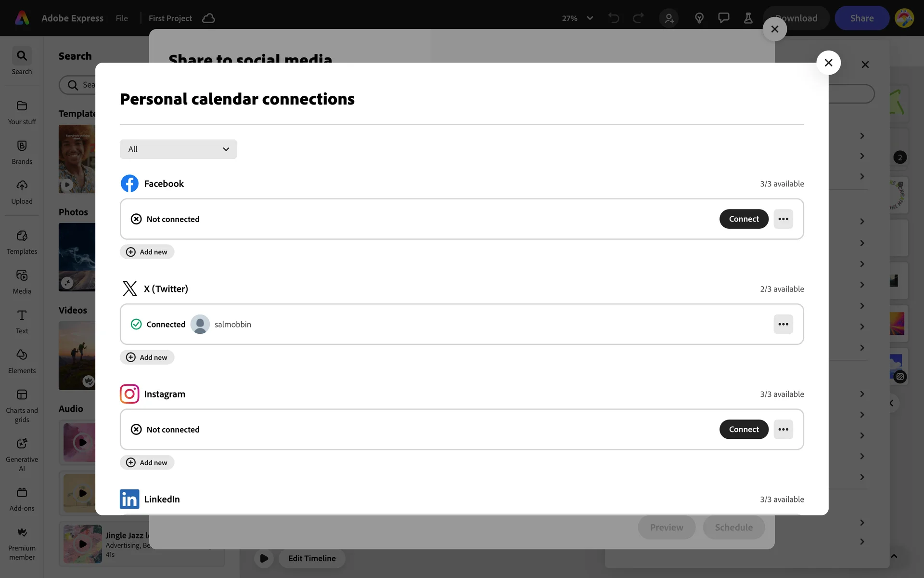The height and width of the screenshot is (578, 924).
Task: Open the Text tool panel
Action: tap(22, 316)
